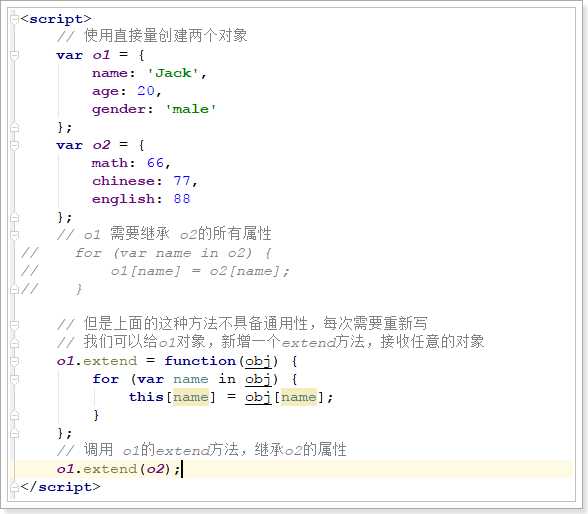Viewport: 588px width, 514px height.
Task: Click the 'gender' property key
Action: [118, 109]
